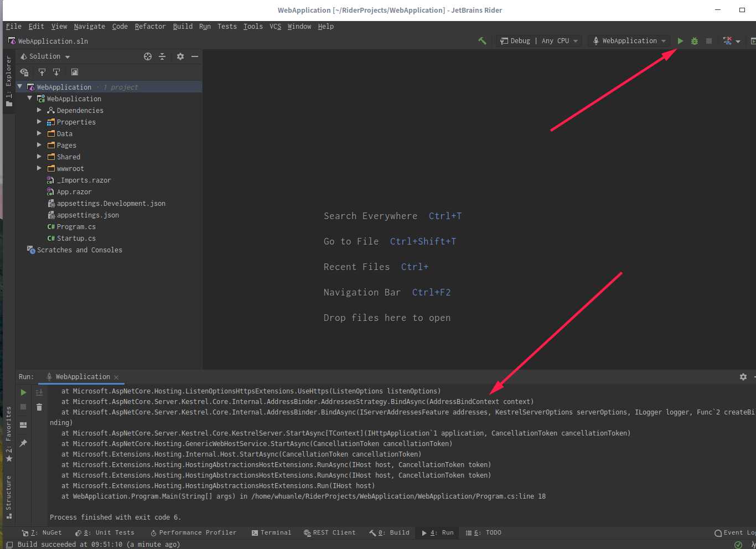Click the green hammer Build icon

tap(482, 41)
